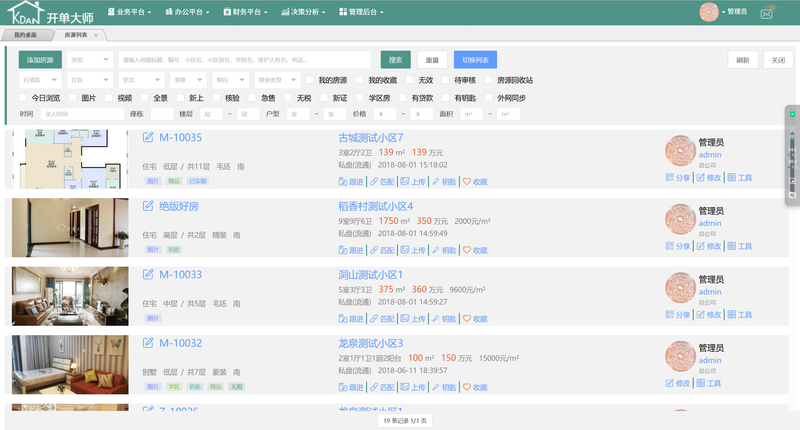800x430 pixels.
Task: Click 钥匙 key for 古城测试小区7
Action: pos(444,182)
